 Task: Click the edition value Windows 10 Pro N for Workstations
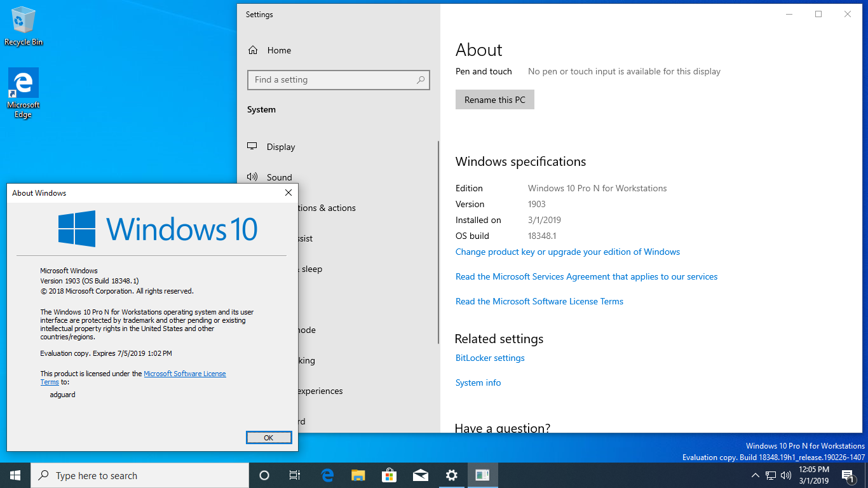coord(597,188)
